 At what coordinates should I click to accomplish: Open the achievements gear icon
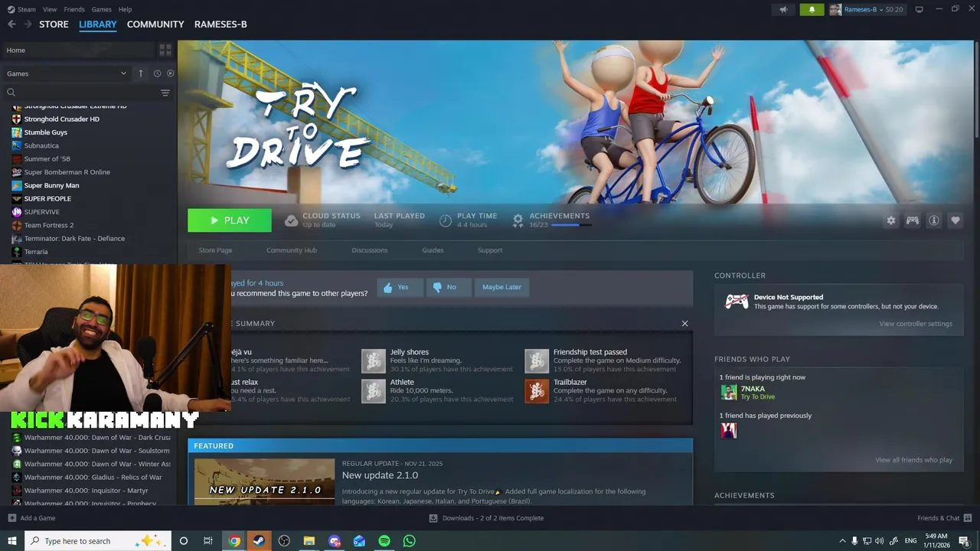point(518,220)
